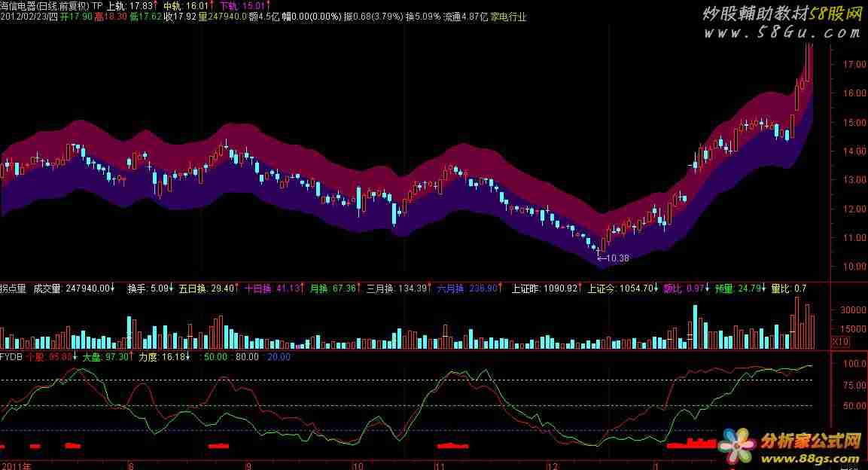Screen dimensions: 868x470
Task: Click the 15.00 price axis label
Action: pos(854,122)
